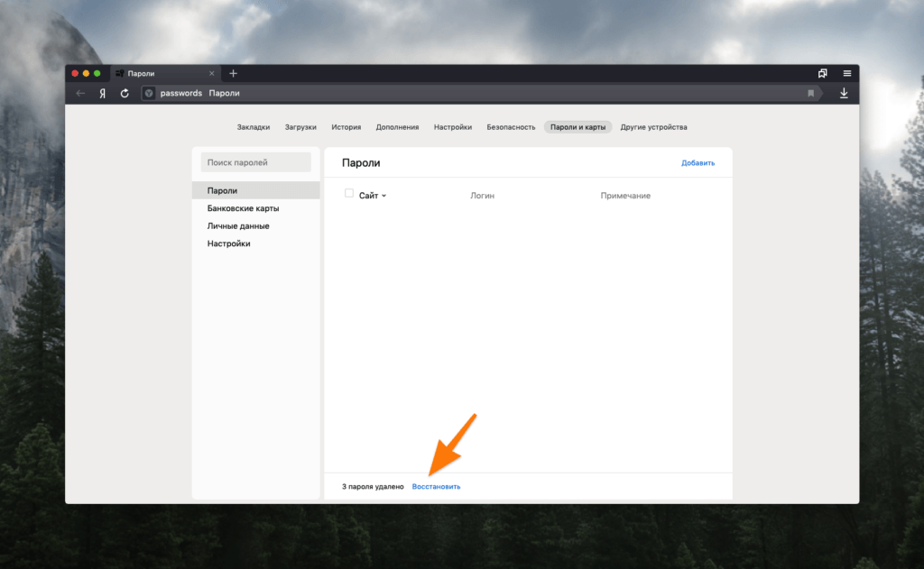Open the browser hamburger menu

(x=846, y=74)
